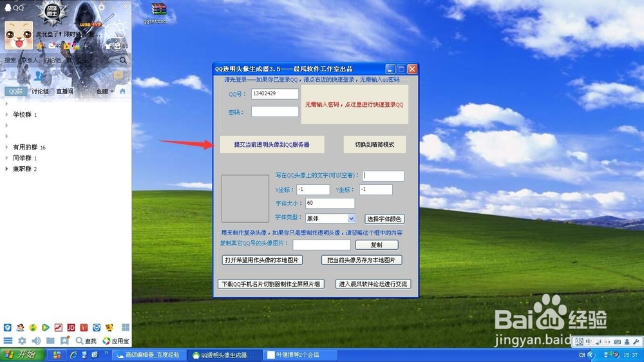Click 进入晨风软件论坛进行交流 button

[374, 284]
